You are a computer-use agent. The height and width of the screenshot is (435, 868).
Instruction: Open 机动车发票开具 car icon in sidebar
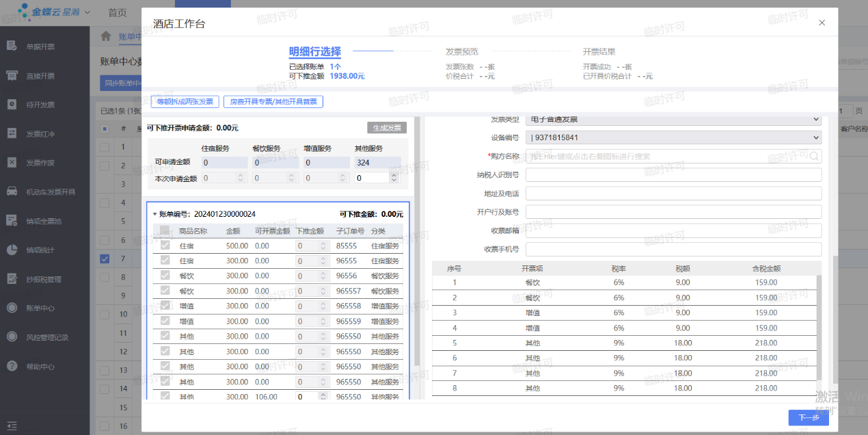click(12, 192)
